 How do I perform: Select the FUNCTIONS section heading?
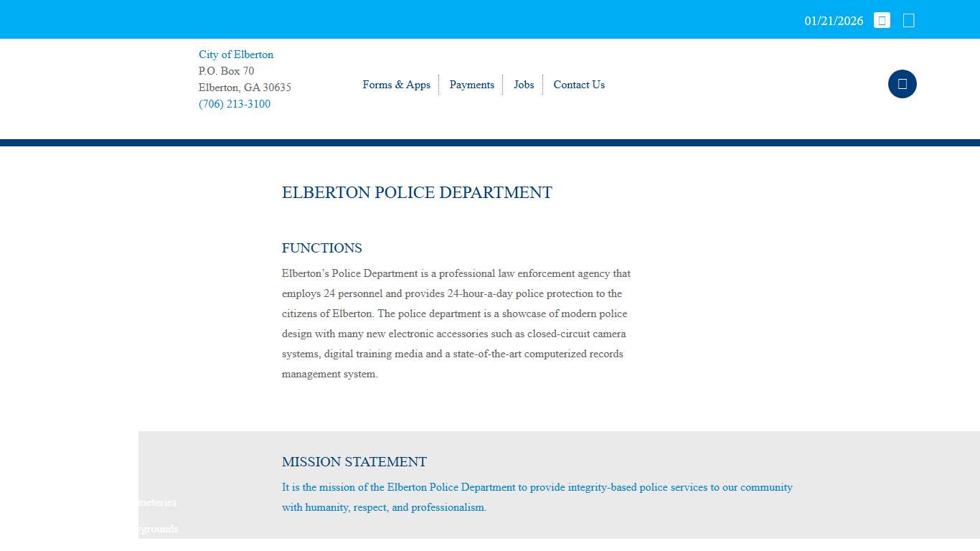pos(321,248)
